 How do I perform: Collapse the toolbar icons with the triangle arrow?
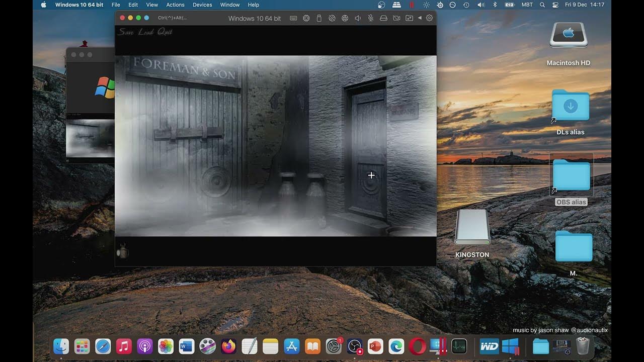tap(420, 18)
